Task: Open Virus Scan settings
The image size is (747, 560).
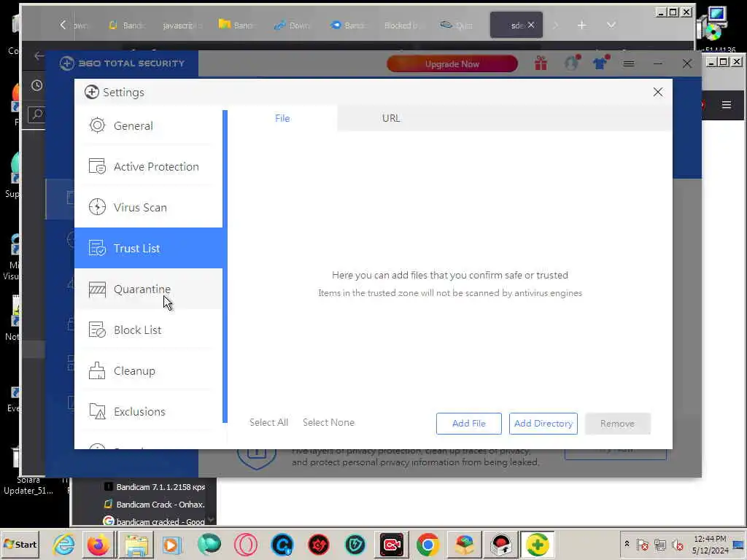Action: tap(148, 208)
